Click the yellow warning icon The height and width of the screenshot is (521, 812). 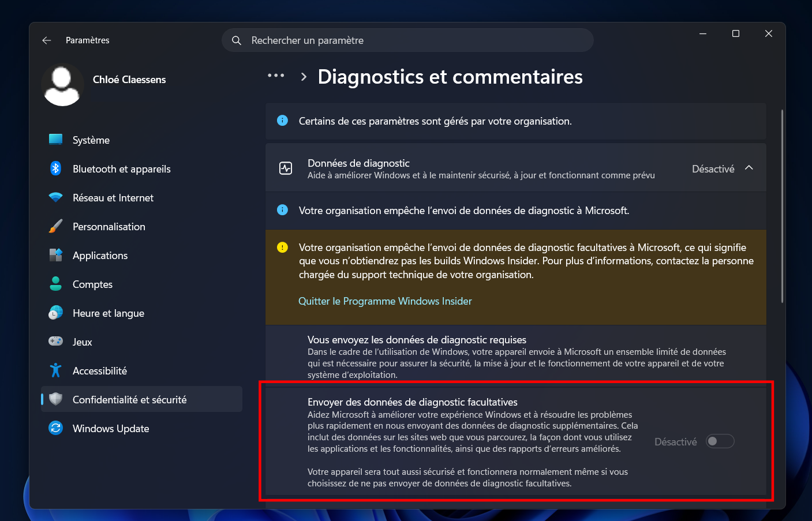click(282, 248)
